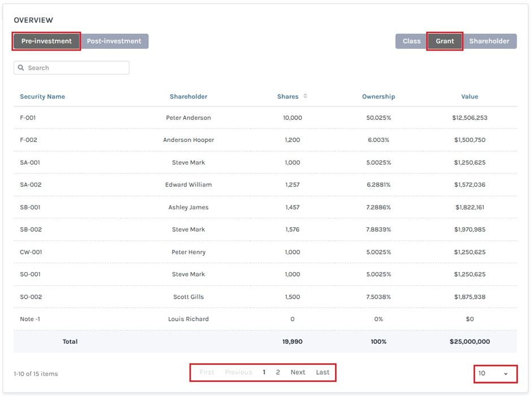Click the Value column header
The image size is (532, 396).
[470, 97]
